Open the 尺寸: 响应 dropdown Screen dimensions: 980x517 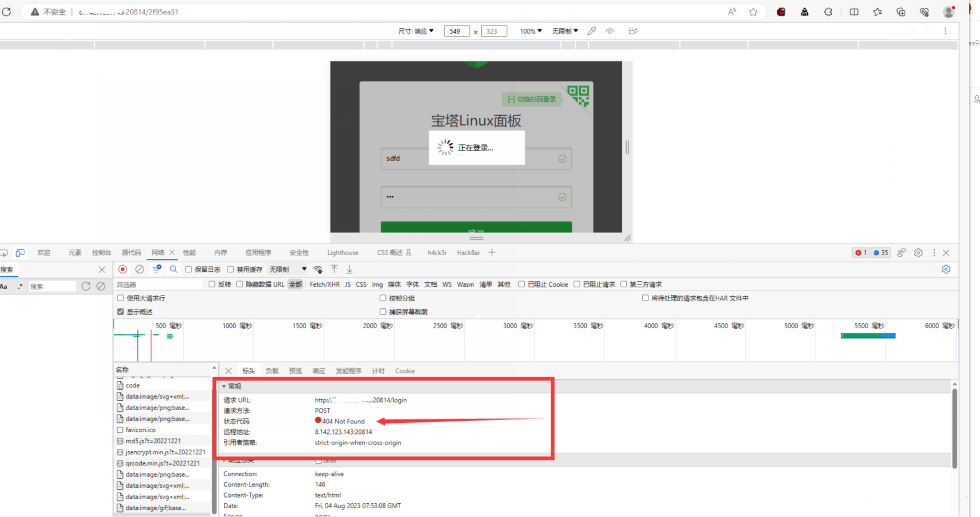tap(416, 31)
